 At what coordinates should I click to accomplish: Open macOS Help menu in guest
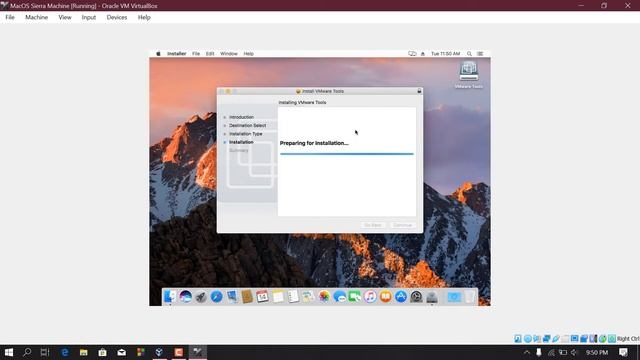click(x=249, y=54)
